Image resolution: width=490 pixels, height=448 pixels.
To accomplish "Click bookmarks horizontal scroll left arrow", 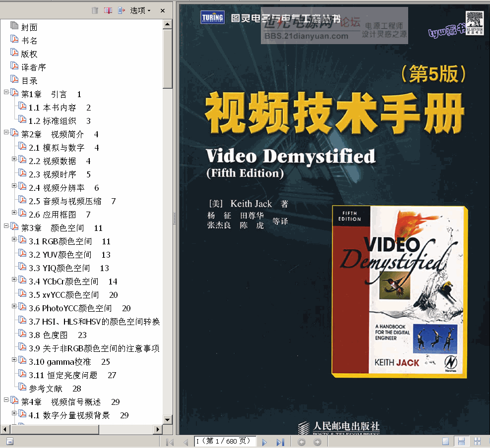I will tap(4, 430).
